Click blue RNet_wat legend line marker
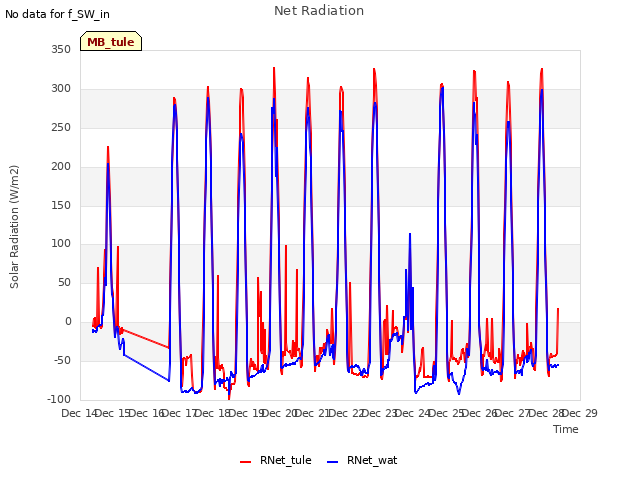Viewport: 640px width, 480px height. tap(333, 462)
